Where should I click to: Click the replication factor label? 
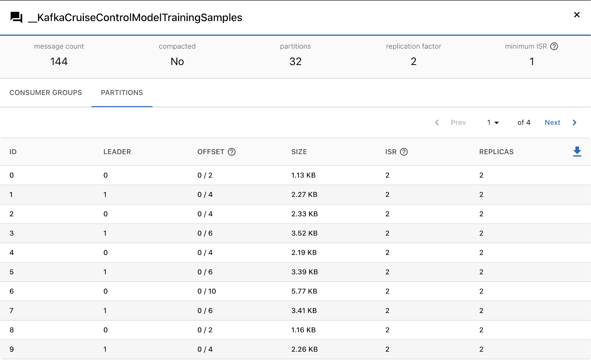[414, 47]
